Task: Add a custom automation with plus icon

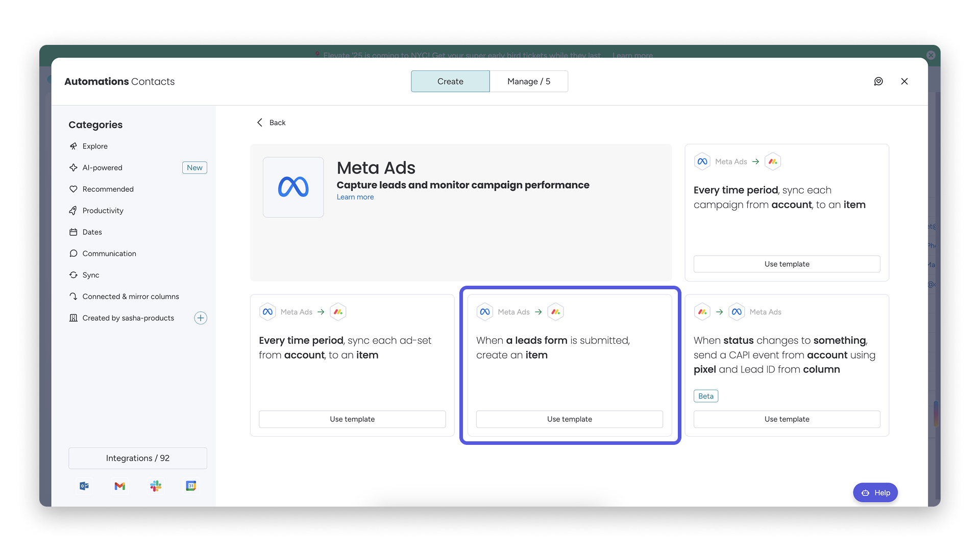Action: click(201, 318)
